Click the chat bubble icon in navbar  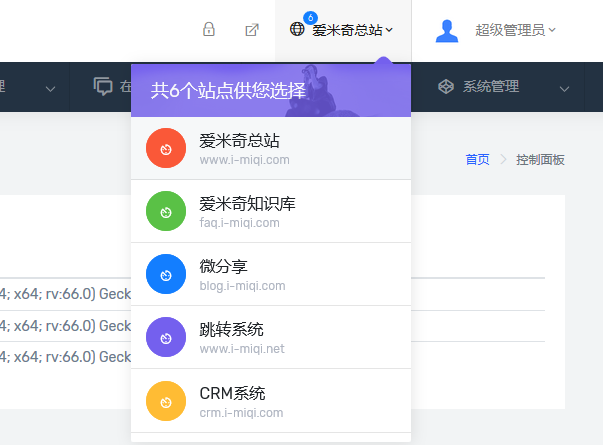(103, 87)
